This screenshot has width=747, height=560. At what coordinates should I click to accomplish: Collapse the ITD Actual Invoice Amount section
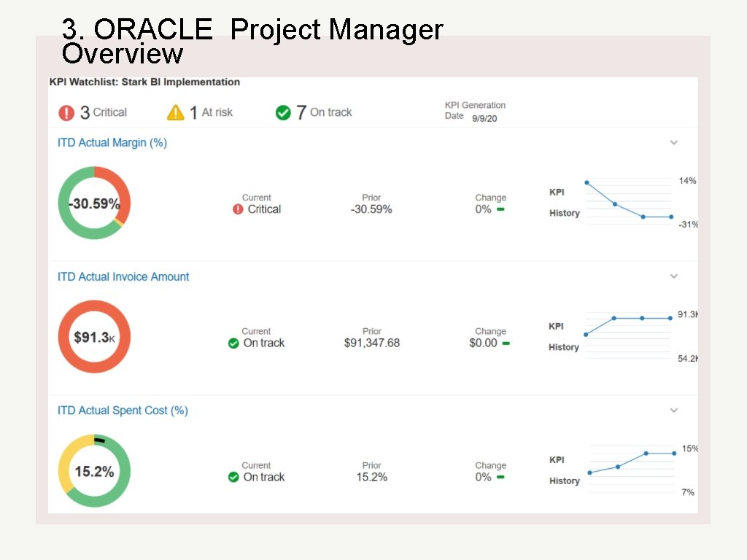[x=674, y=276]
